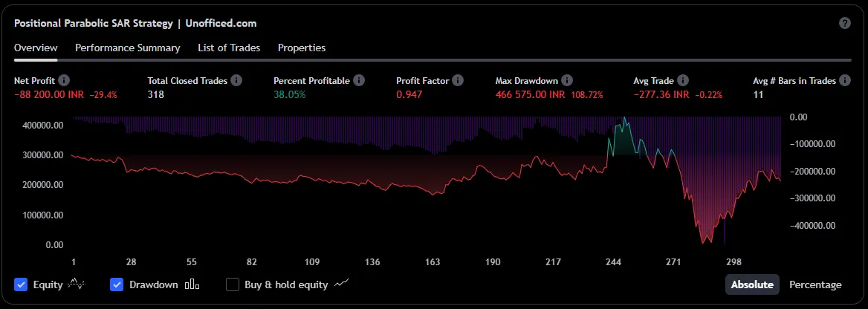
Task: Enable Buy & hold equity checkbox
Action: click(233, 284)
